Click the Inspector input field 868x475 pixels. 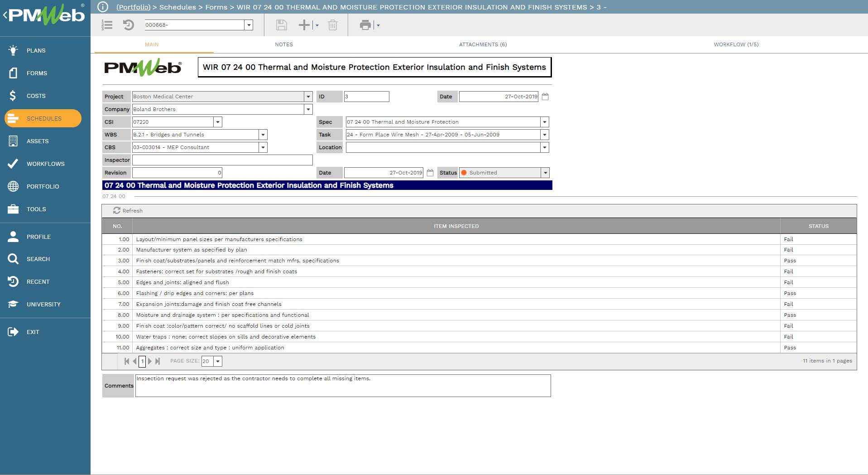(222, 160)
